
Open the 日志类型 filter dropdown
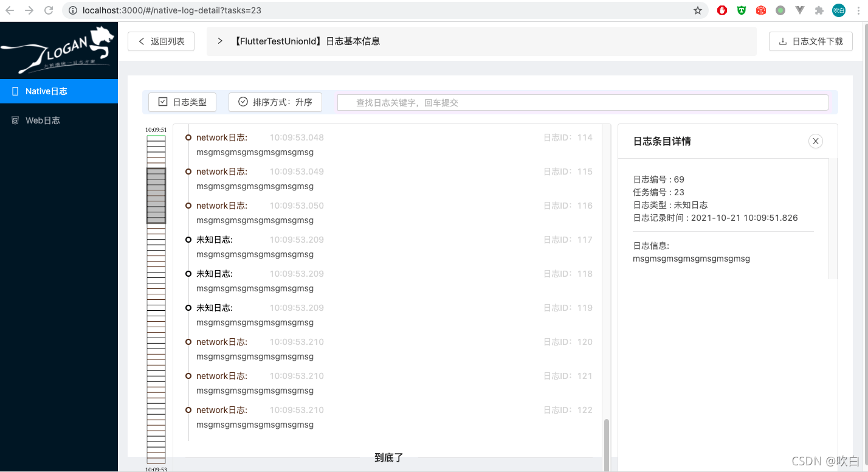point(182,102)
